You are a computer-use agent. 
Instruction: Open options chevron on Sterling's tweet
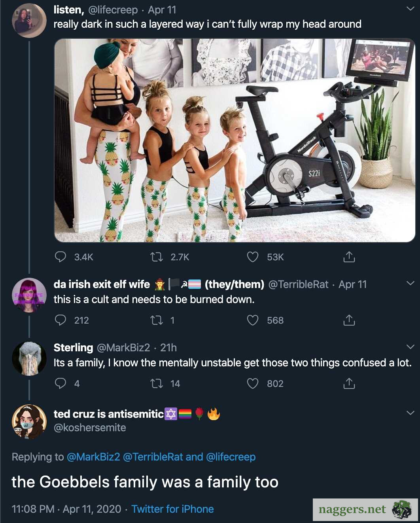pyautogui.click(x=411, y=347)
